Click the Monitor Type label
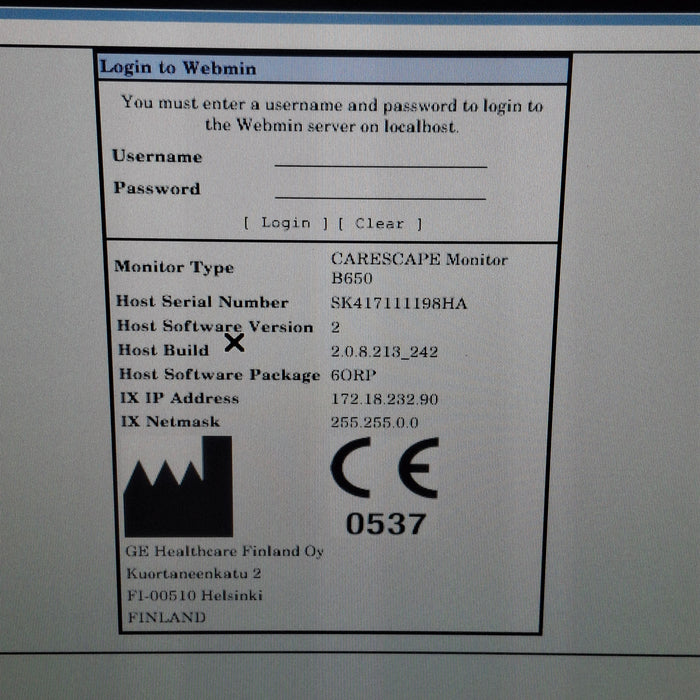The height and width of the screenshot is (700, 700). [174, 267]
